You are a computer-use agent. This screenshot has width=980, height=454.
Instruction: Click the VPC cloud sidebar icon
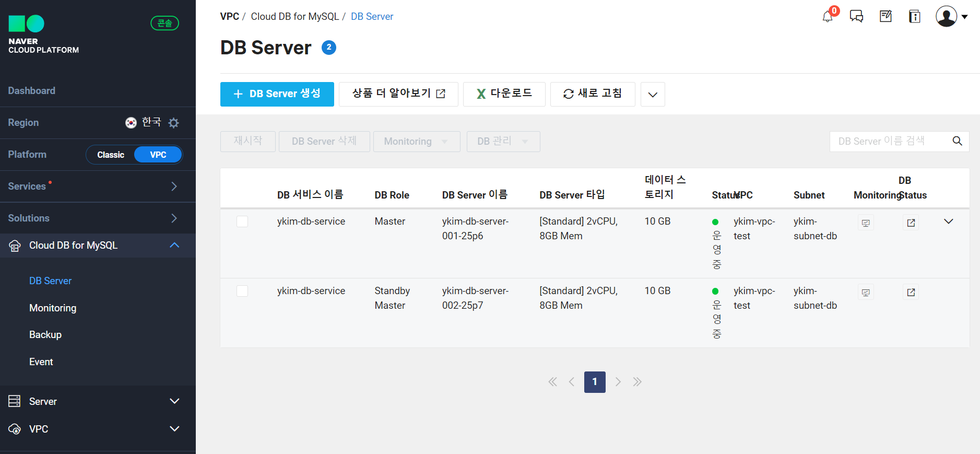[15, 429]
